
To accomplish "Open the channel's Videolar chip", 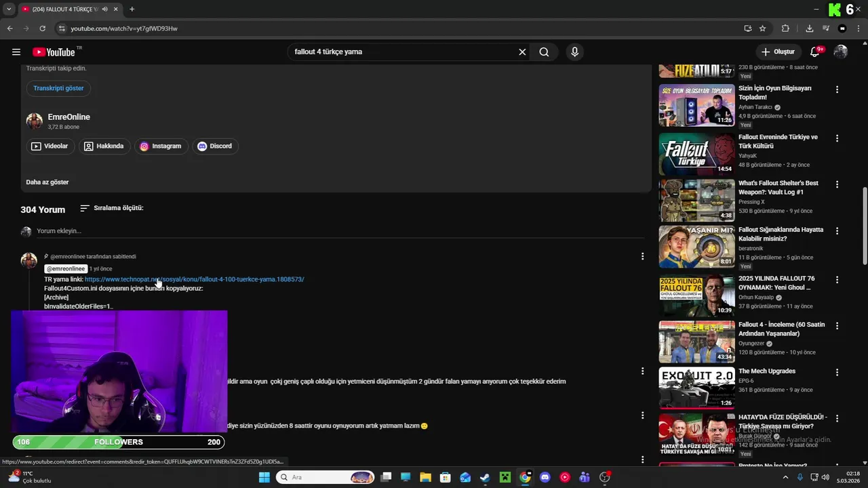I will point(50,146).
